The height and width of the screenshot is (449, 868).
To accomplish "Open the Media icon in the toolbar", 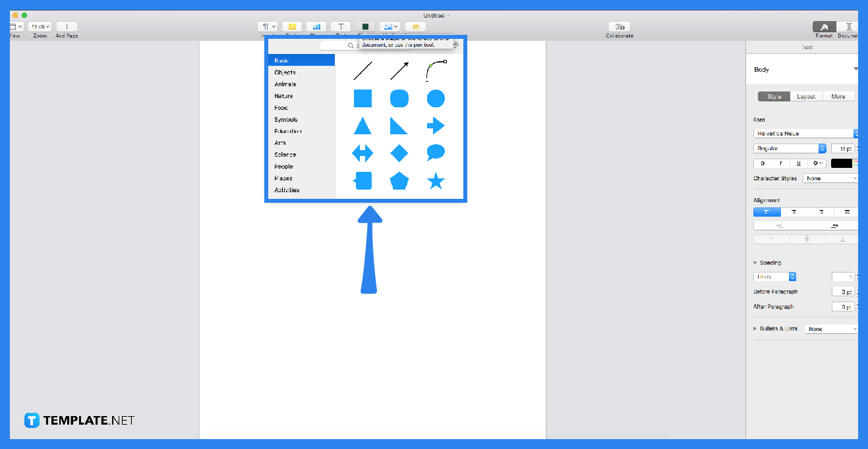I will tap(388, 26).
